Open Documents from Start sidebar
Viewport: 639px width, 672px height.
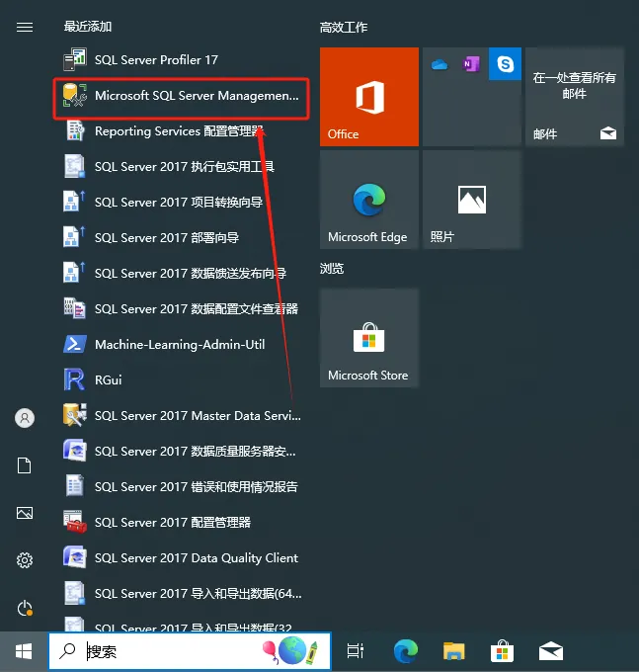coord(25,465)
